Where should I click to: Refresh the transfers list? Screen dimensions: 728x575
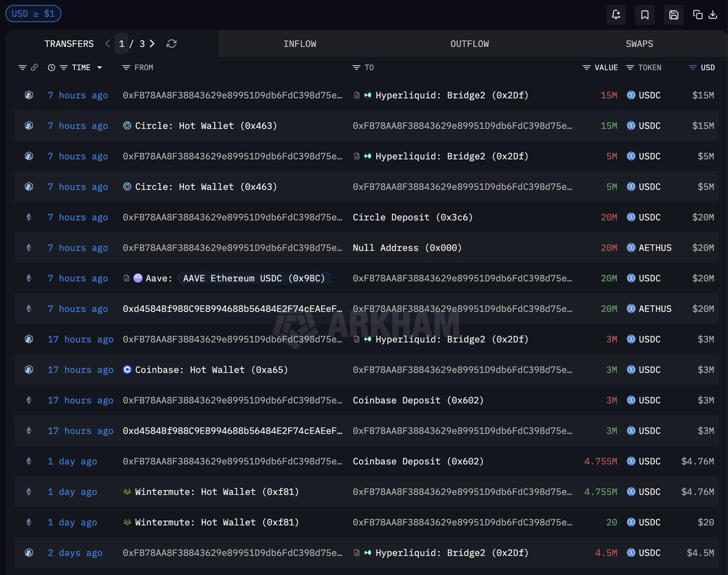(172, 44)
